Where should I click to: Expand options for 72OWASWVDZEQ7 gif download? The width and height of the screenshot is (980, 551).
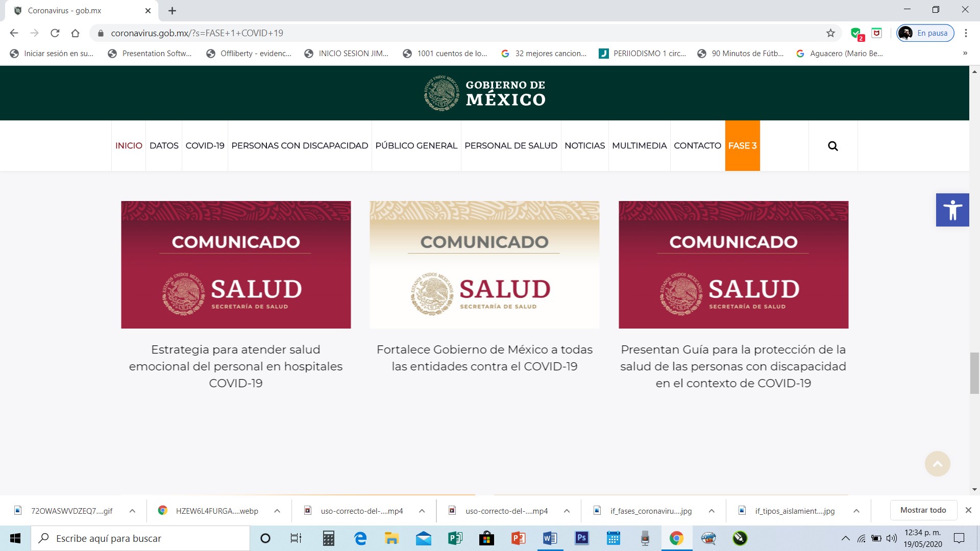click(132, 511)
